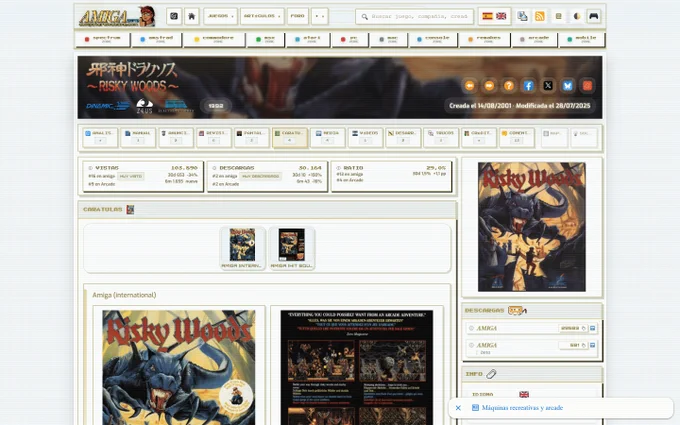The width and height of the screenshot is (680, 425).
Task: Open the Media section tab
Action: point(327,137)
